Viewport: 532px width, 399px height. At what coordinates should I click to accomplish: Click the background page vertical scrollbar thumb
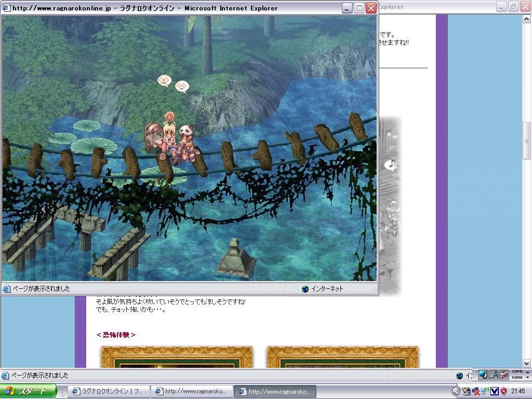(x=527, y=141)
